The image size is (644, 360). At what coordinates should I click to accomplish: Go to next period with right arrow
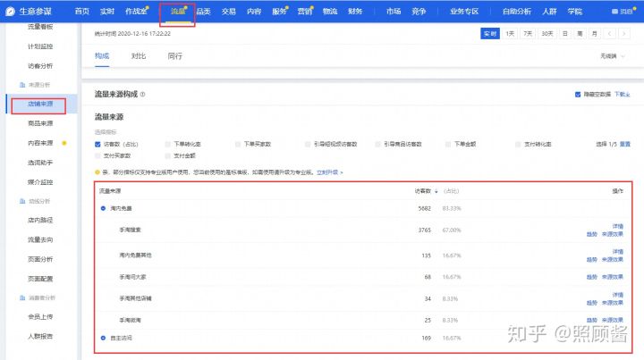tap(624, 34)
